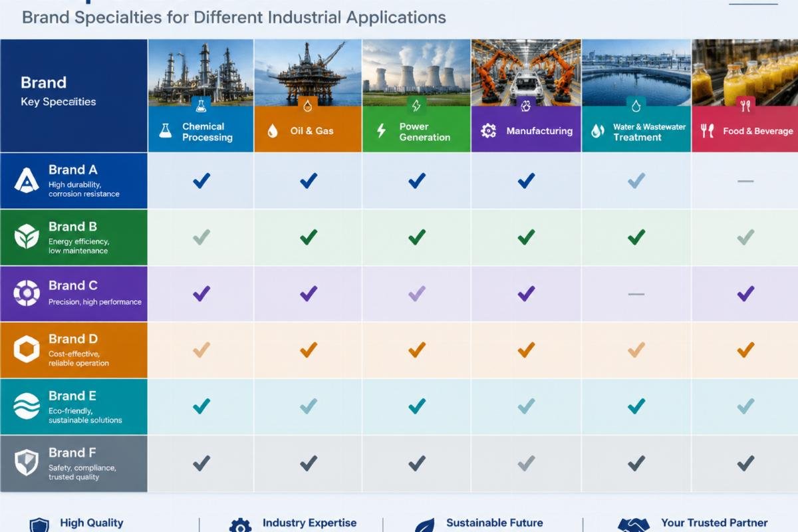798x532 pixels.
Task: Click the Brand C circular logo icon
Action: 27,293
